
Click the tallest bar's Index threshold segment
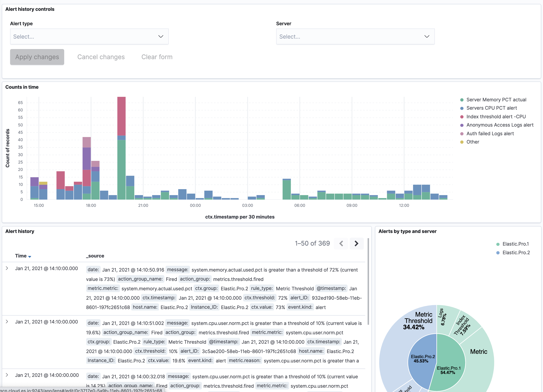121,116
